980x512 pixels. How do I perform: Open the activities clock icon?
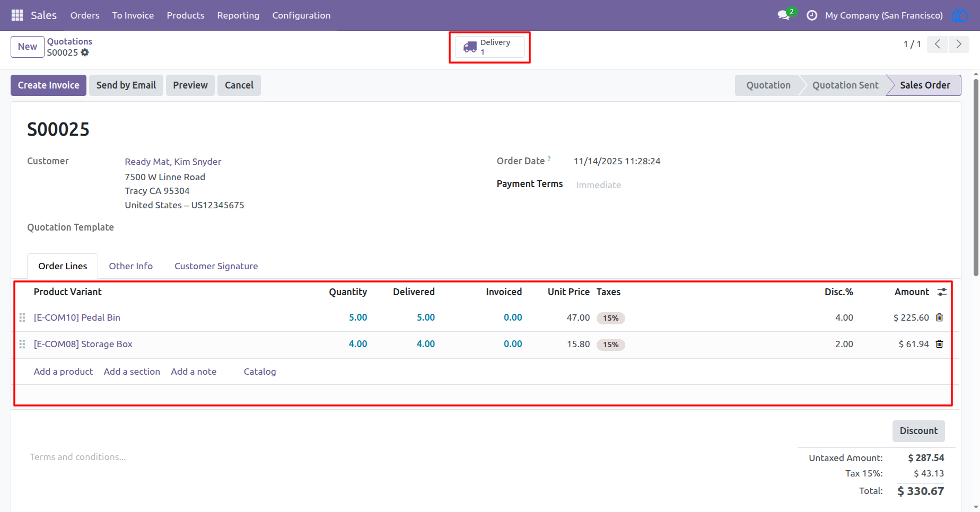click(811, 15)
